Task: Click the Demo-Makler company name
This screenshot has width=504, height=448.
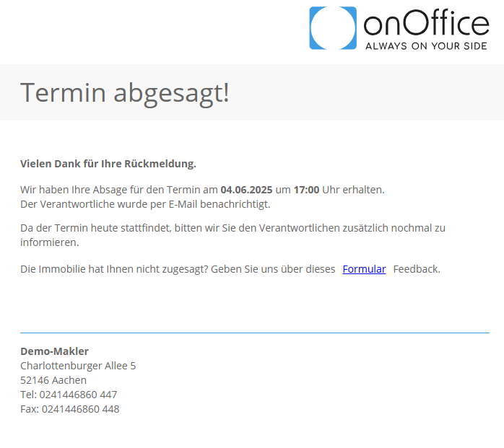Action: coord(54,351)
